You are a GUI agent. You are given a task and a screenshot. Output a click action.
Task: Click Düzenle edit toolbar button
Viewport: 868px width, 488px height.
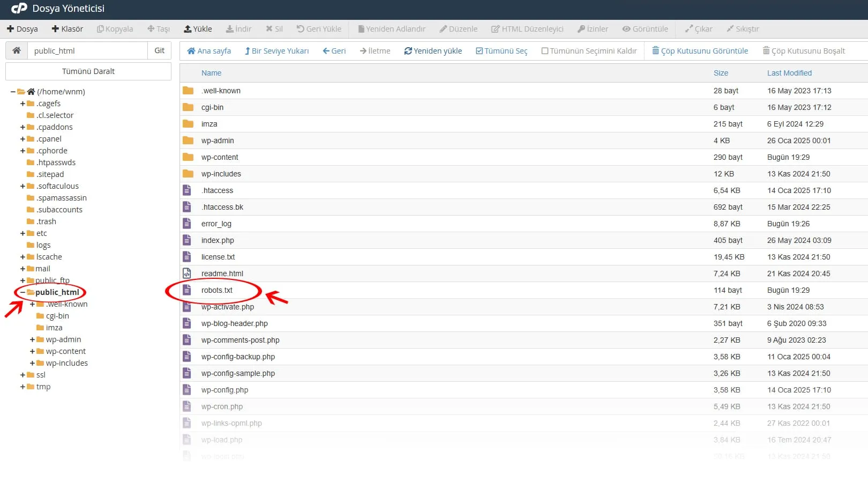[x=458, y=29]
